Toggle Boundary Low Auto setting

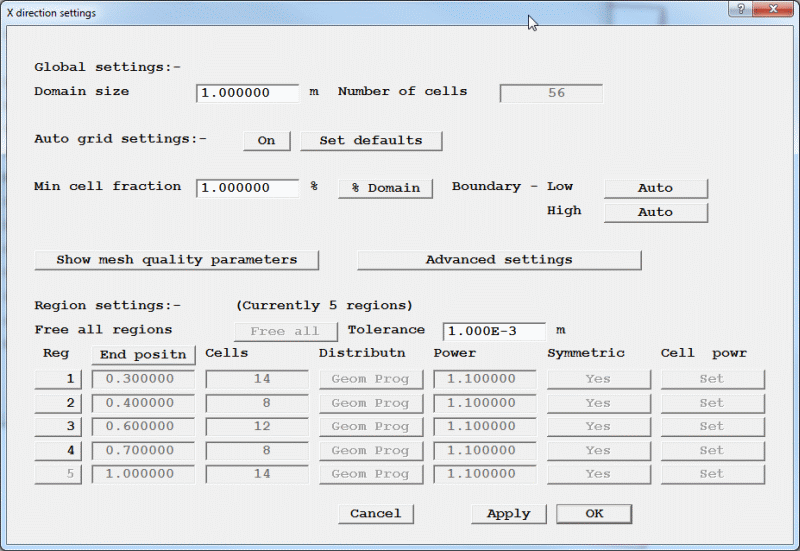[x=655, y=188]
